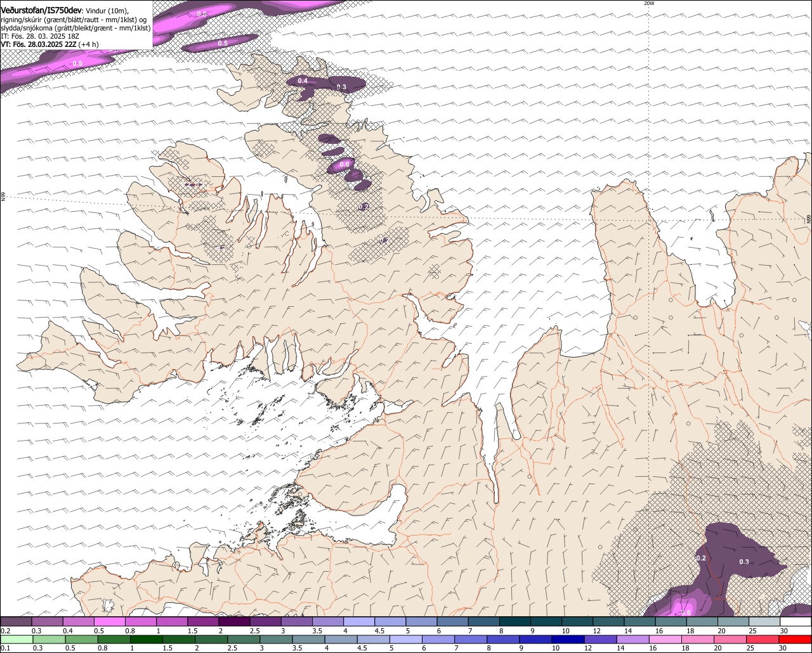
Task: Select the 'IT: Fös. 28. 03. 2025 18Z' line
Action: tap(40, 36)
